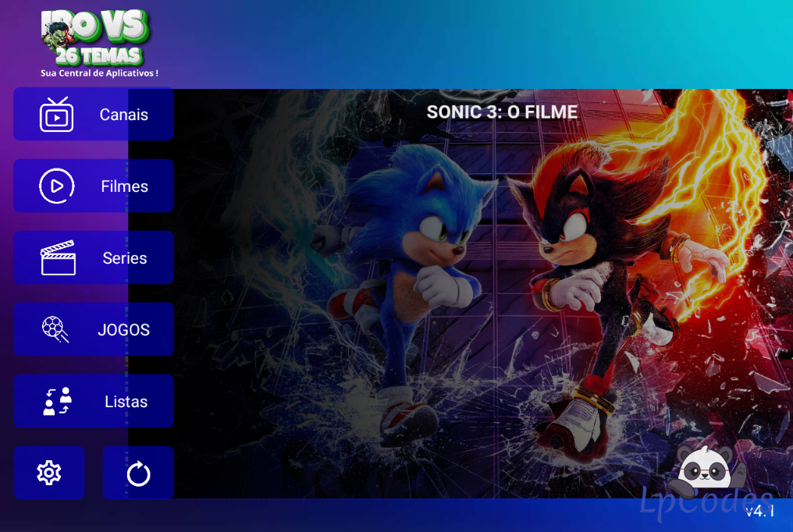Click the v4.1 version label
The height and width of the screenshot is (532, 793).
pos(760,511)
